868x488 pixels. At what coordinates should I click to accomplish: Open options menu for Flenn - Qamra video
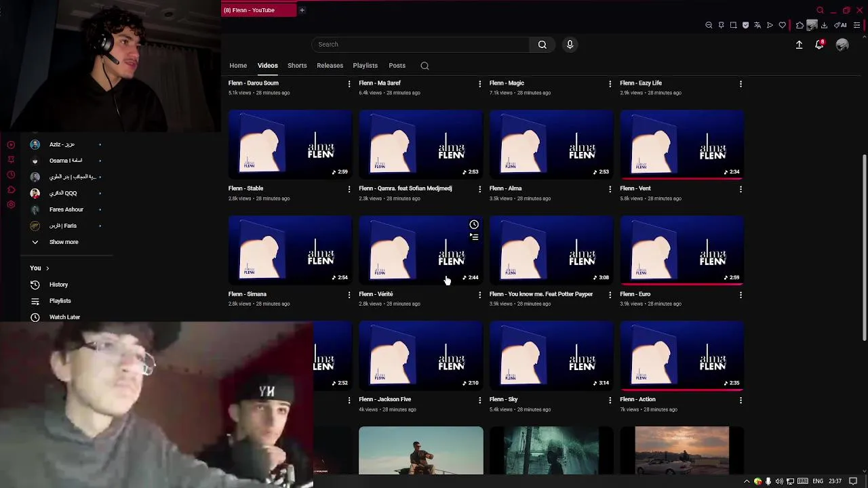[479, 189]
